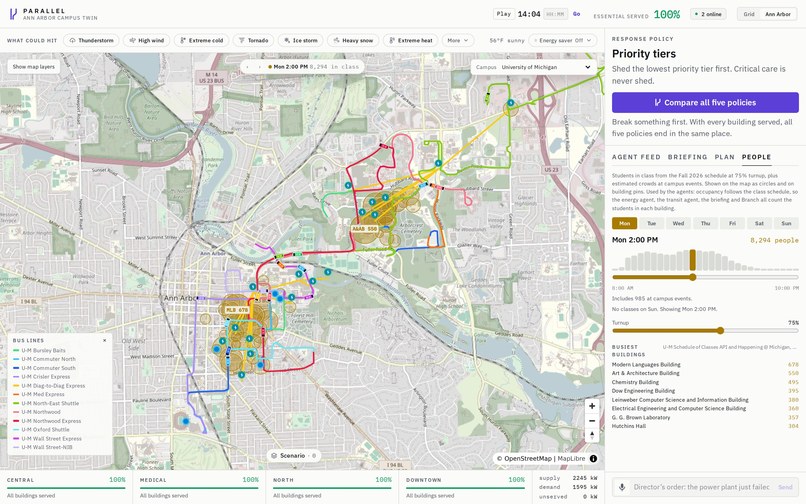Screen dimensions: 806x504
Task: Select Tue in the day selector
Action: (651, 223)
